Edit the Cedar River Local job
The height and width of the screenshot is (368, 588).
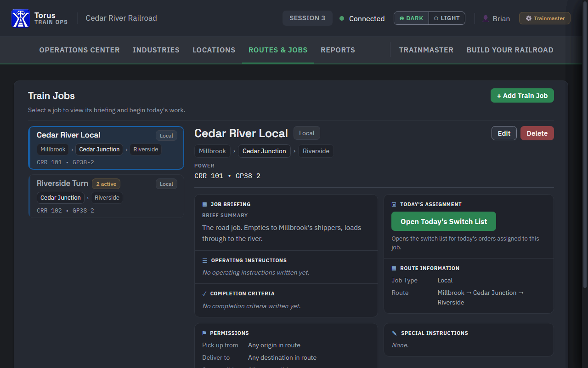click(x=504, y=133)
